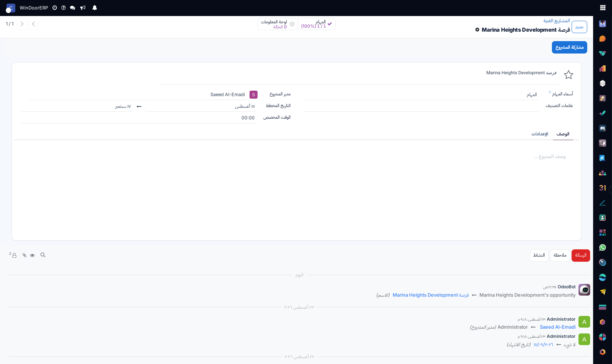Open the النشاط schedule activity tab

pyautogui.click(x=539, y=255)
